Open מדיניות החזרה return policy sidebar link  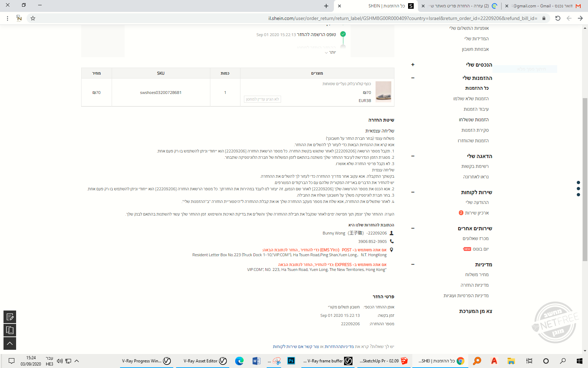click(475, 285)
